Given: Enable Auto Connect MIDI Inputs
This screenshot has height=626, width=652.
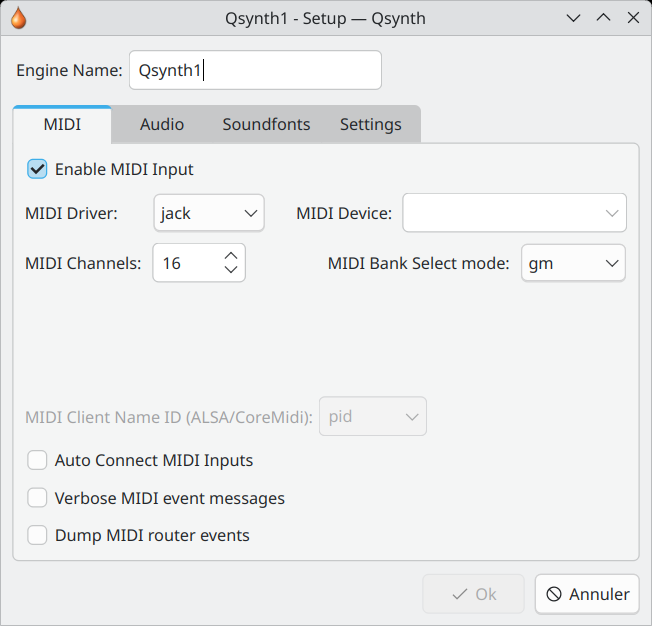Looking at the screenshot, I should click(x=37, y=460).
